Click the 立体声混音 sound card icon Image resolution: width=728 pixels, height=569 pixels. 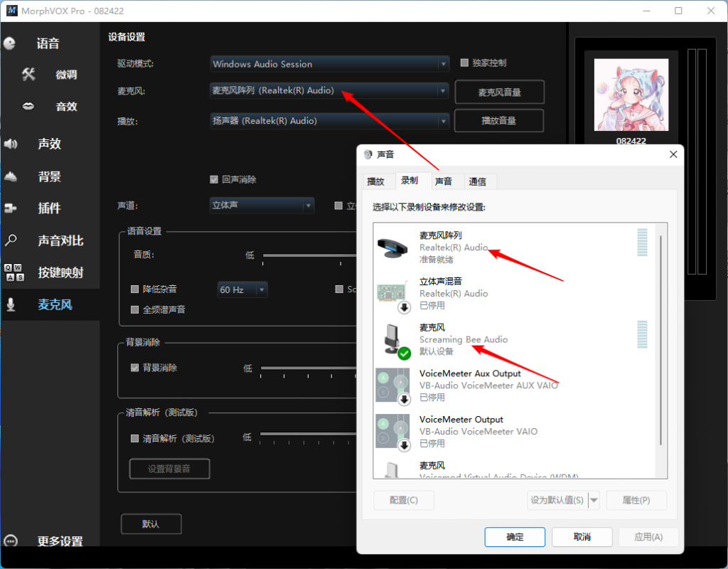[392, 294]
